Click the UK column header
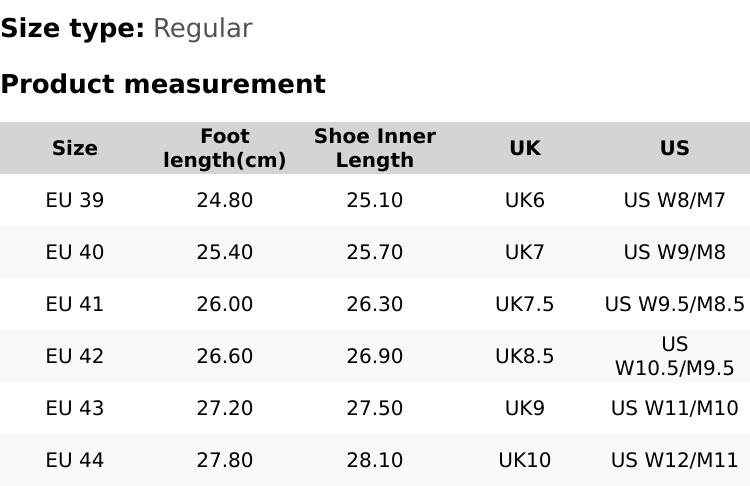Screen dimensions: 750x486 click(x=525, y=148)
